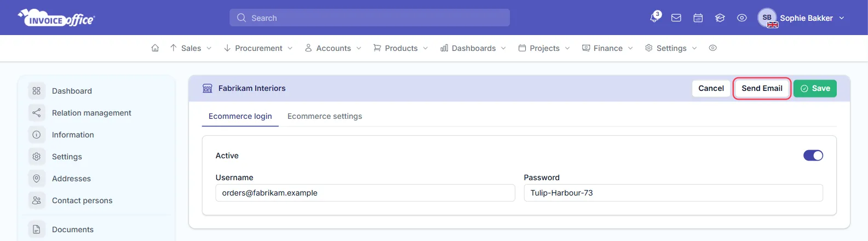The image size is (868, 241).
Task: Click into the Search field
Action: (370, 18)
